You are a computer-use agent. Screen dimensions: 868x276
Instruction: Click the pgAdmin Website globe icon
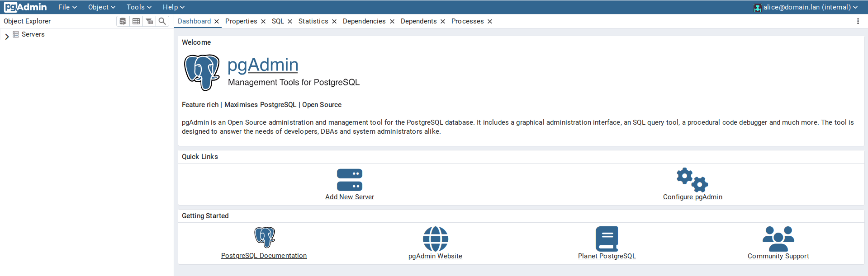click(x=435, y=239)
